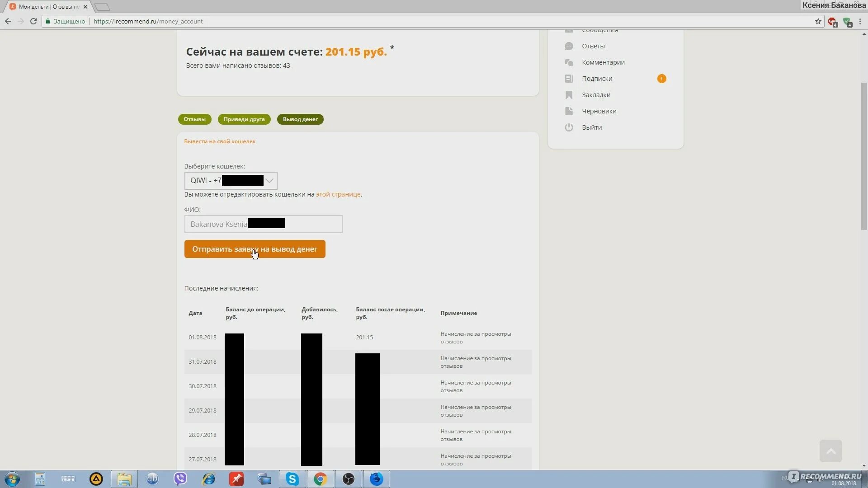Screen dimensions: 868x488
Task: Go back with the browser back arrow
Action: [x=8, y=21]
